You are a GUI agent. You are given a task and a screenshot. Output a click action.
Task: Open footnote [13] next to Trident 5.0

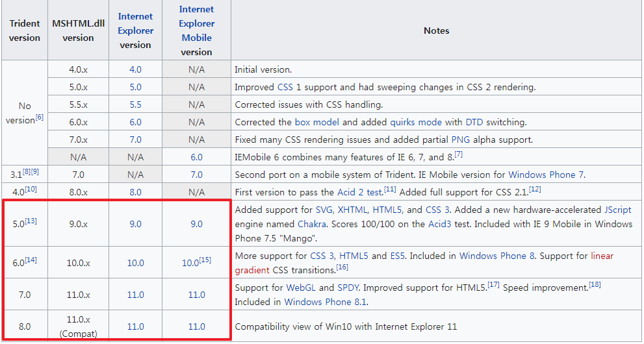(31, 221)
